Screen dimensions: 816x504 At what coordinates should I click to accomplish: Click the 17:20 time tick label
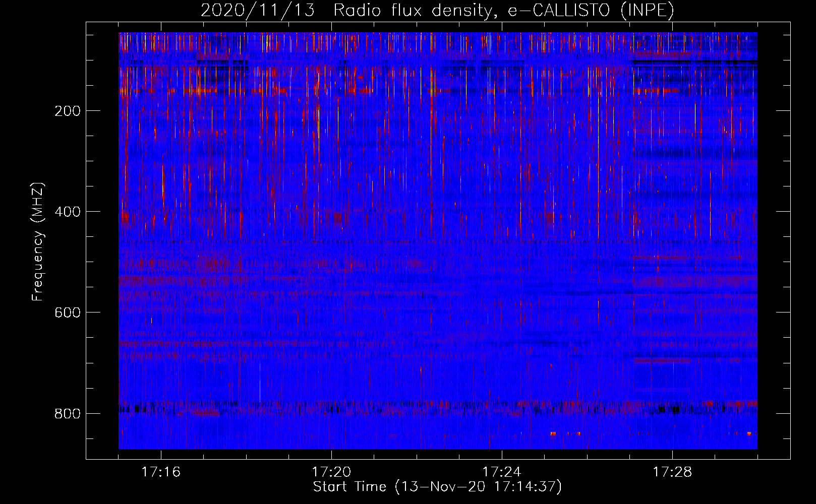point(331,472)
